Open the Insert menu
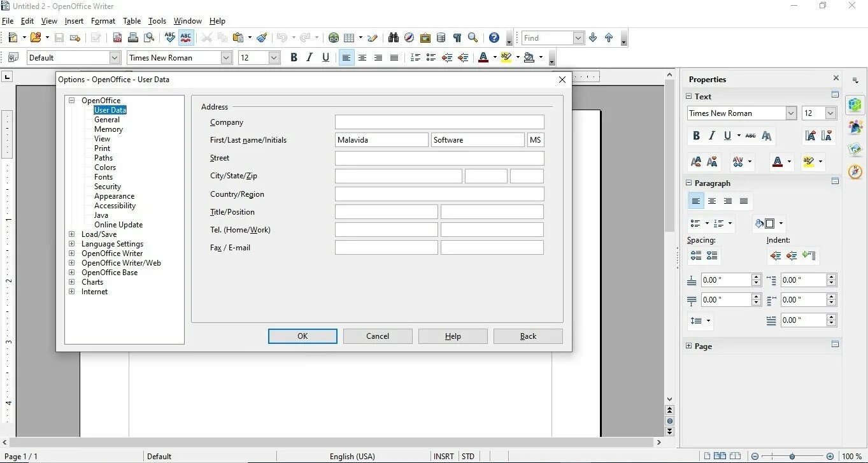This screenshot has height=463, width=868. 74,21
